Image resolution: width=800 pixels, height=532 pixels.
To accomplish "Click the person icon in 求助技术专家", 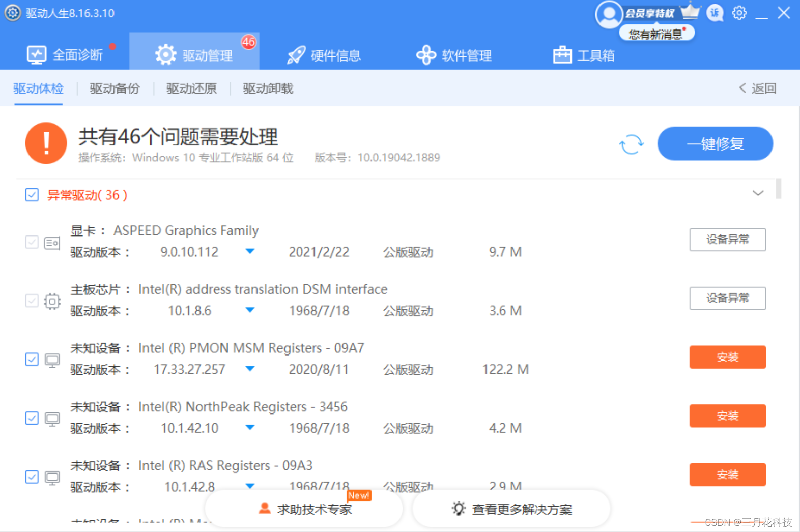I will tap(265, 508).
